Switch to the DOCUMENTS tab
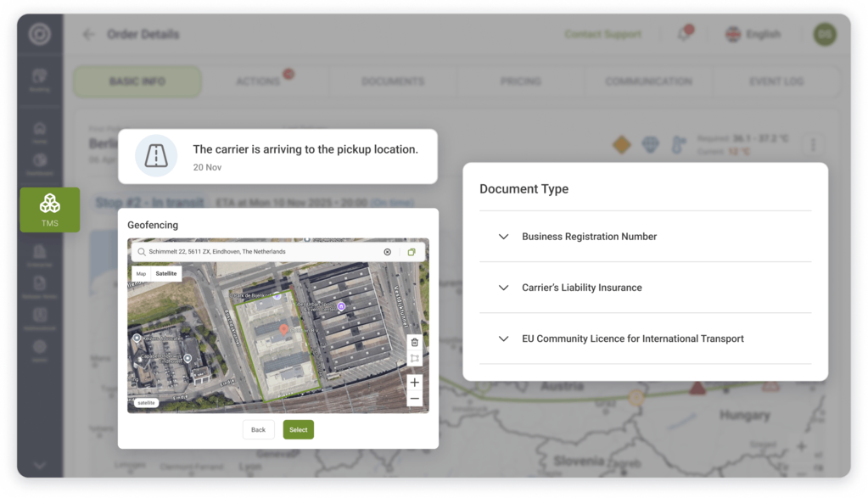This screenshot has height=498, width=868. click(x=393, y=81)
